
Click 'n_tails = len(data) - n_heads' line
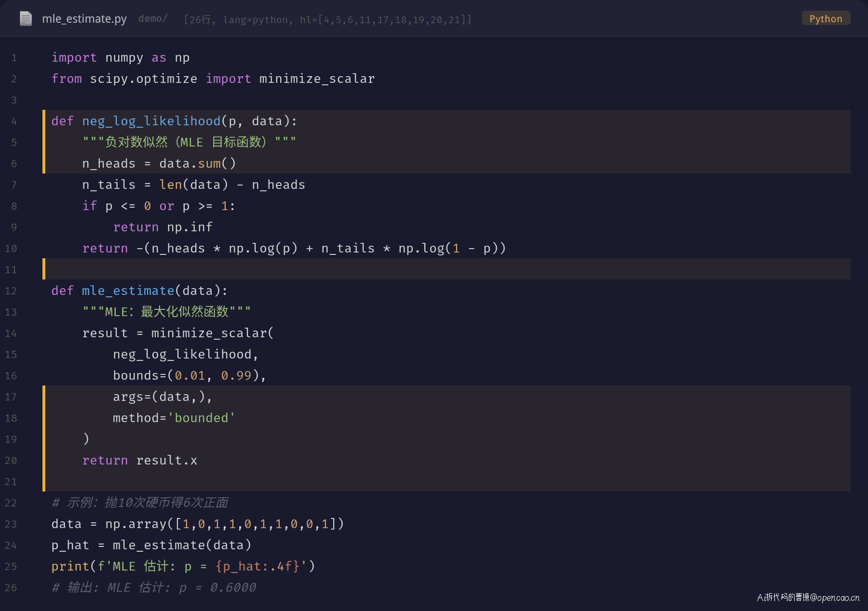193,185
